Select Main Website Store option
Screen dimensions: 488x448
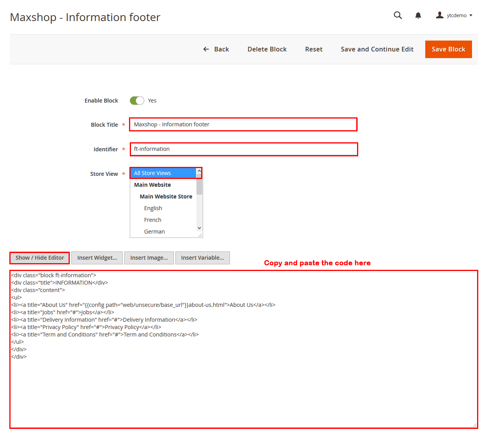[x=163, y=197]
